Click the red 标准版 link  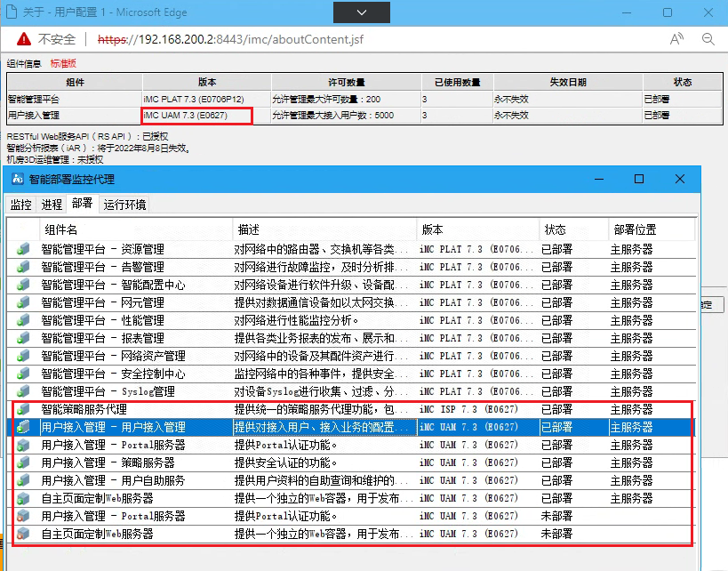(63, 63)
